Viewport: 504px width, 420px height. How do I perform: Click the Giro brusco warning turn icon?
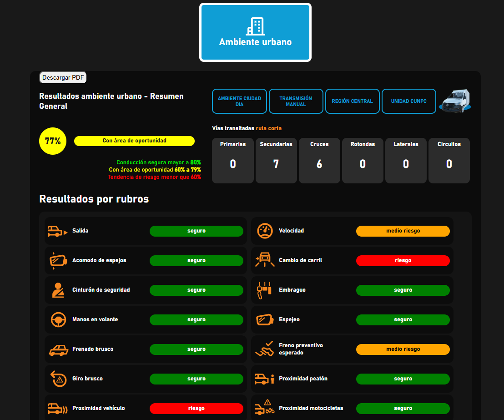(x=58, y=379)
